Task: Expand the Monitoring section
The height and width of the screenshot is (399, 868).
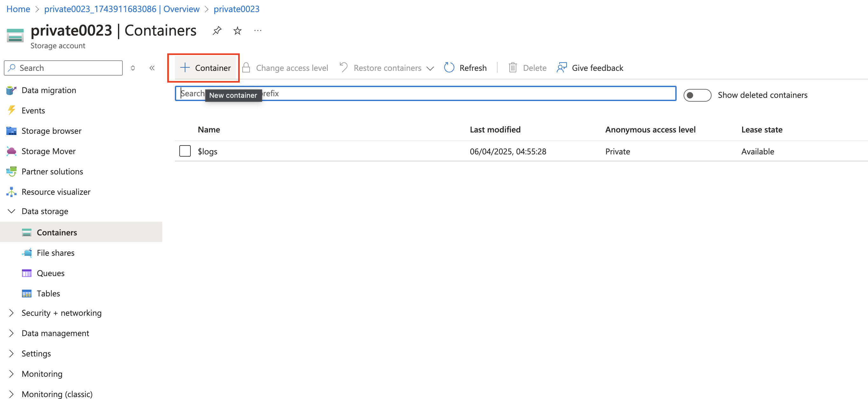Action: (x=11, y=374)
